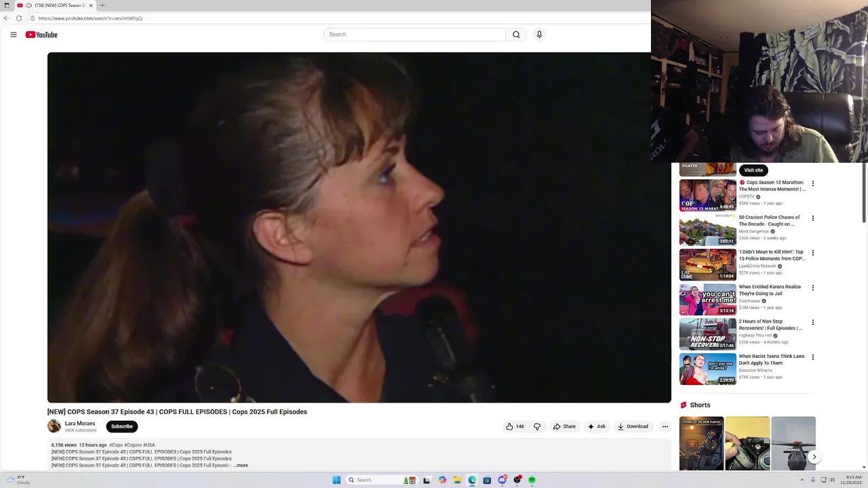This screenshot has height=488, width=868.
Task: Reload the browser page
Action: (x=19, y=18)
